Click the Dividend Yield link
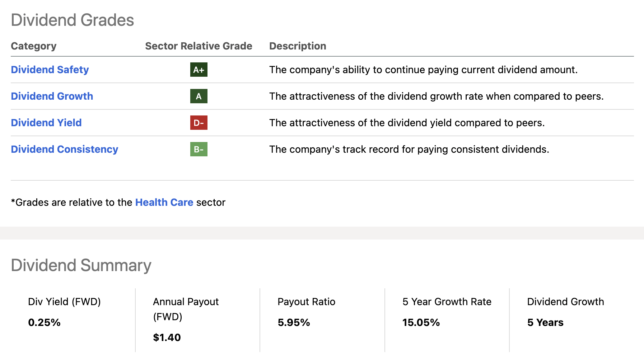This screenshot has width=644, height=360. pyautogui.click(x=46, y=123)
